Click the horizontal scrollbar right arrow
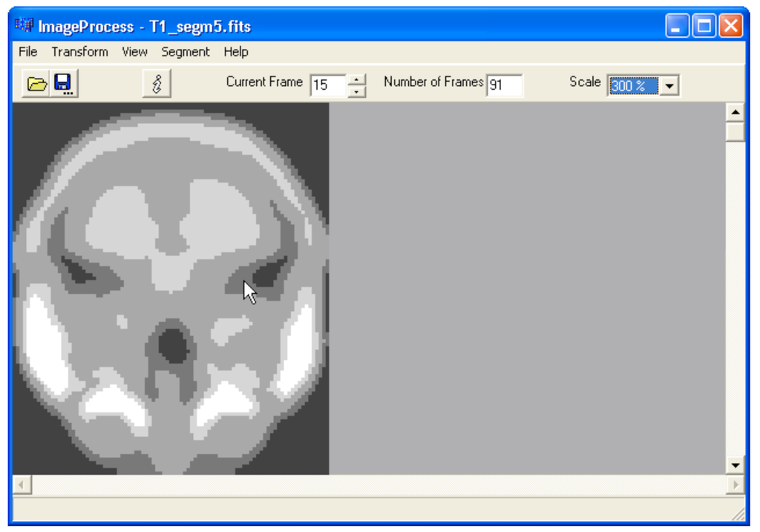 tap(735, 485)
